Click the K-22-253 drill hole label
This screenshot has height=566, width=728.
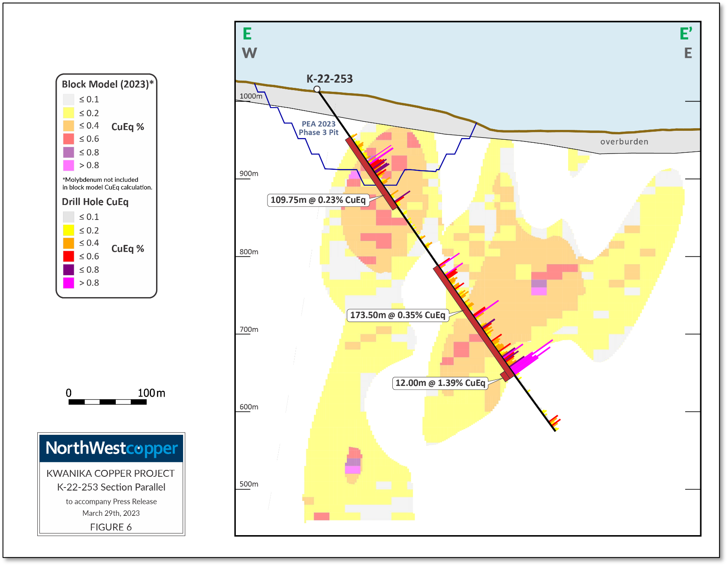(x=329, y=79)
